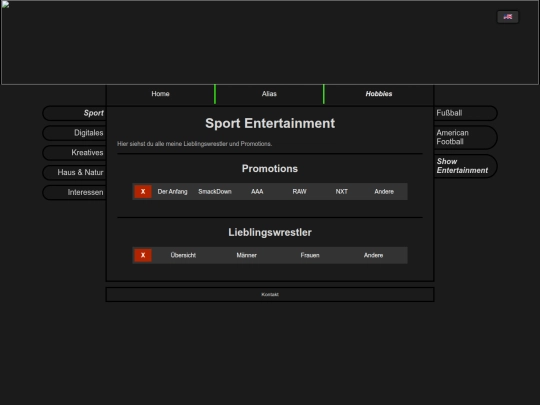Click the Lieblingswrestler section heading
The height and width of the screenshot is (405, 540).
click(x=270, y=232)
